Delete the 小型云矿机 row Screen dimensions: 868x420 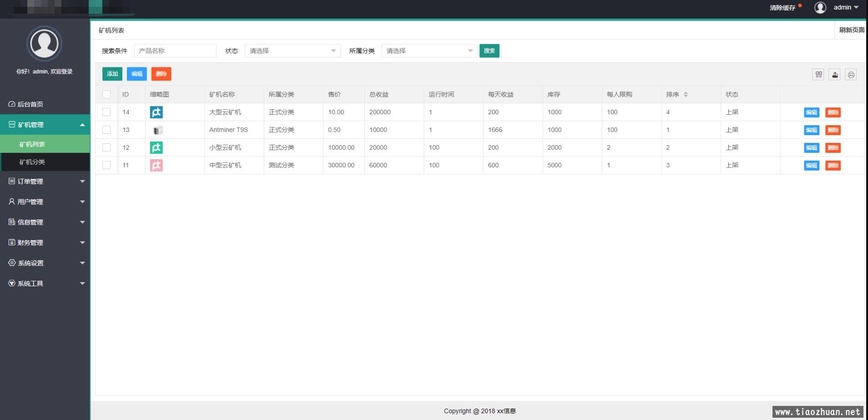pos(833,148)
